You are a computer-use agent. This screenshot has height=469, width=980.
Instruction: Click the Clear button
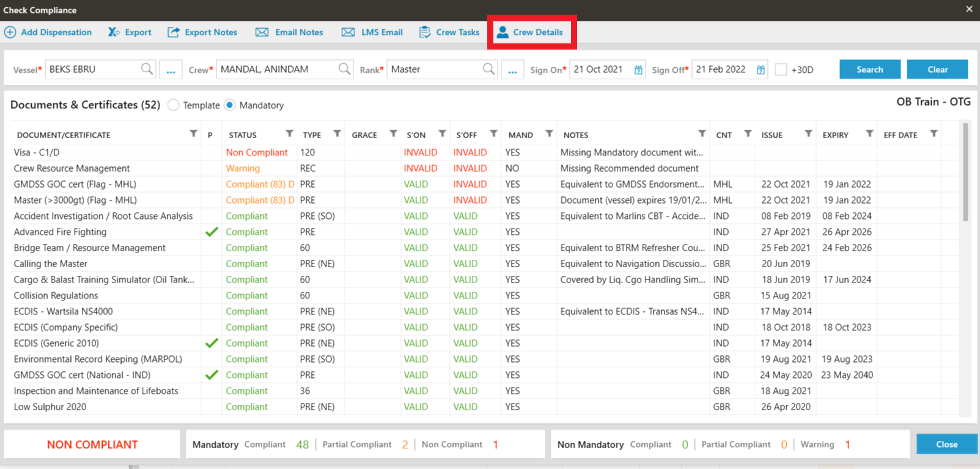pyautogui.click(x=937, y=70)
